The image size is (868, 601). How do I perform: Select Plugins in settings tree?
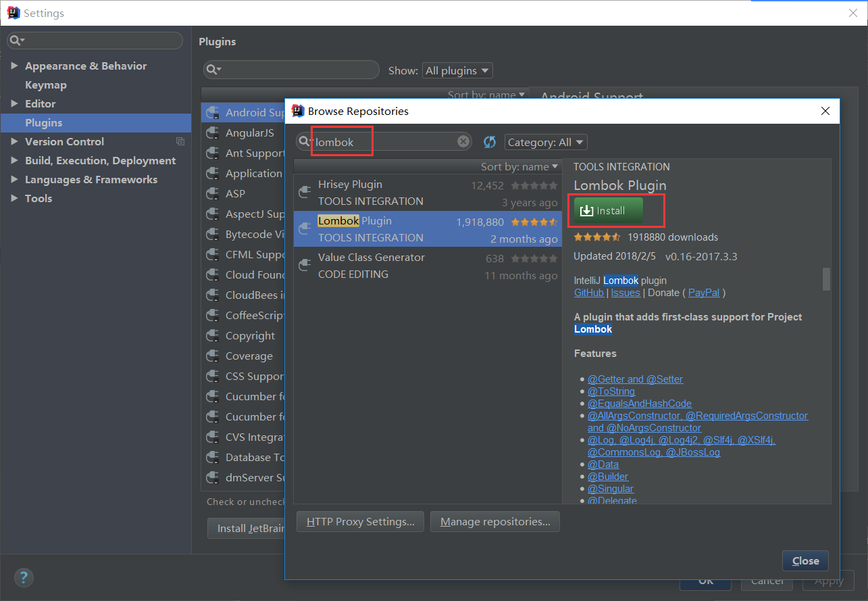(96, 122)
